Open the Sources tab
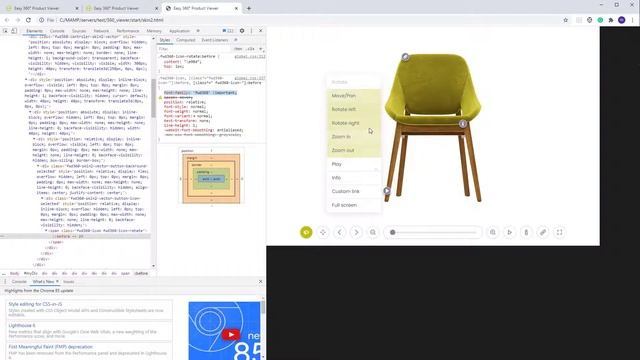This screenshot has width=640, height=360. [79, 31]
